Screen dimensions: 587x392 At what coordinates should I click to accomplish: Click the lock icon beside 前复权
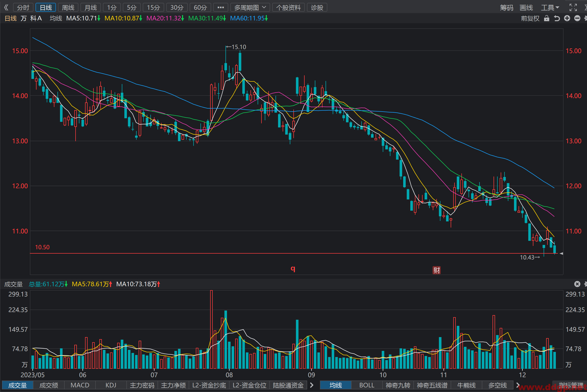point(546,18)
